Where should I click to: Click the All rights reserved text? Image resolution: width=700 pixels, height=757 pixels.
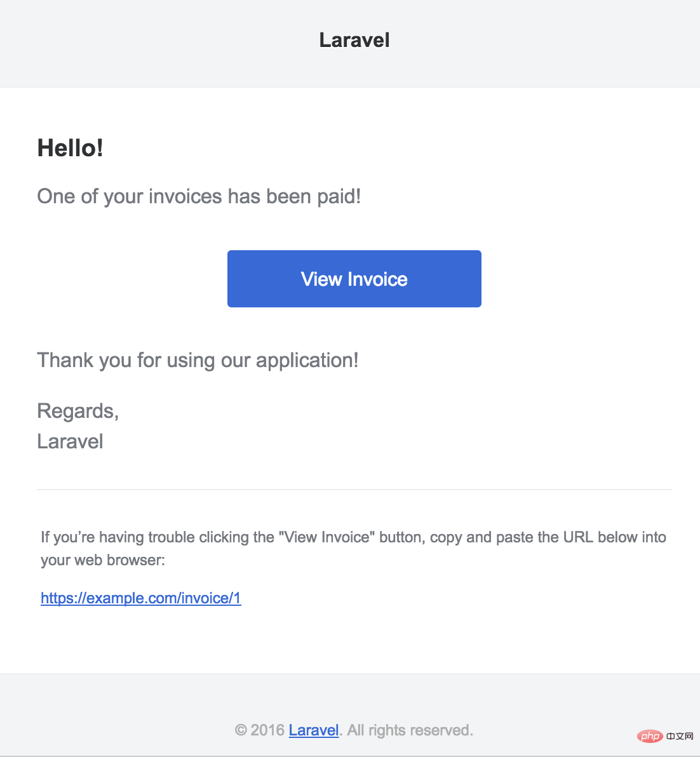click(410, 730)
